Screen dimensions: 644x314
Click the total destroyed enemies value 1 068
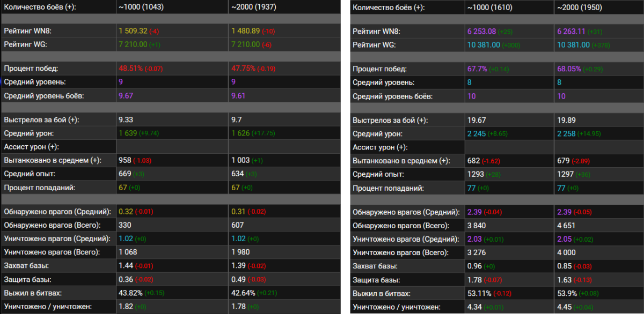[129, 252]
